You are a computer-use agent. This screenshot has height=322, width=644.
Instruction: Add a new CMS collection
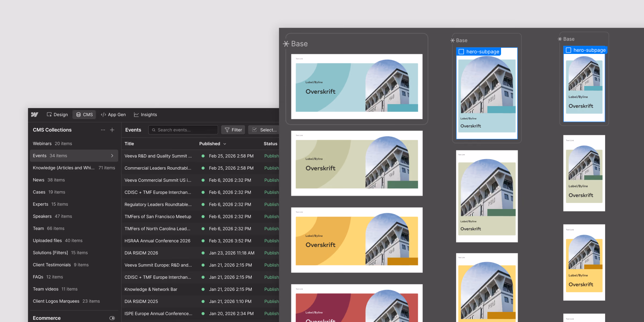click(x=112, y=130)
